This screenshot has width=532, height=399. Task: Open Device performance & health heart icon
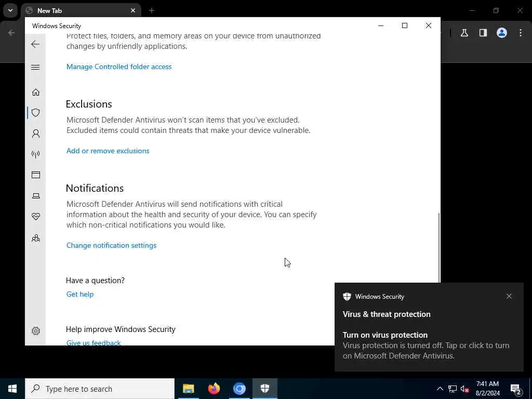click(x=36, y=217)
